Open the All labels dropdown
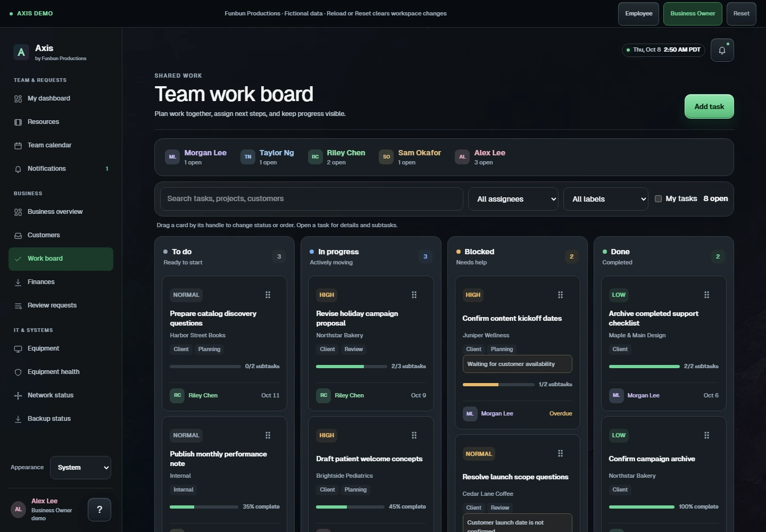Screen dimensions: 766x532 (606, 199)
